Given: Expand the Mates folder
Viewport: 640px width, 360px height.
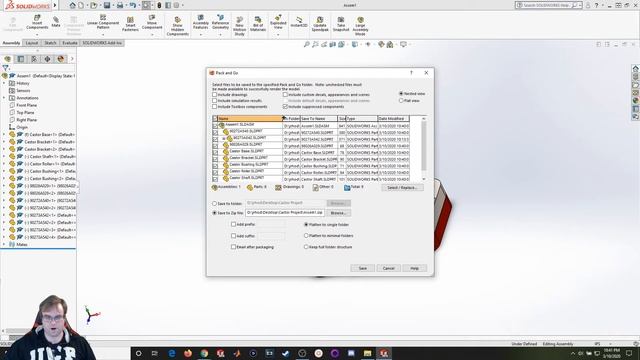Looking at the screenshot, I should tap(4, 244).
